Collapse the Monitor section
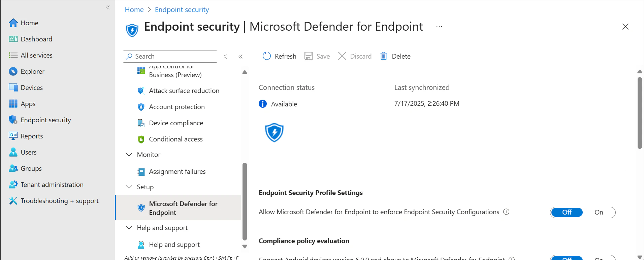This screenshot has width=644, height=260. [x=129, y=155]
